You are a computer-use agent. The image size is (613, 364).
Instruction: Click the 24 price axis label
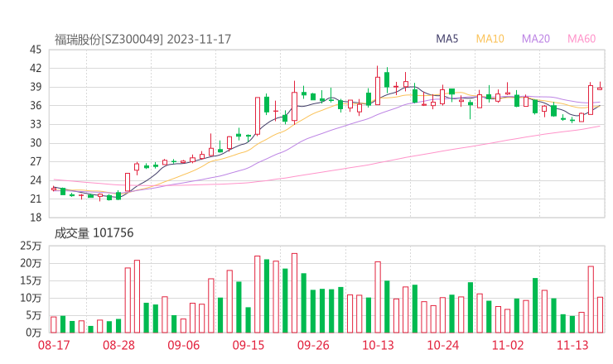tap(36, 180)
